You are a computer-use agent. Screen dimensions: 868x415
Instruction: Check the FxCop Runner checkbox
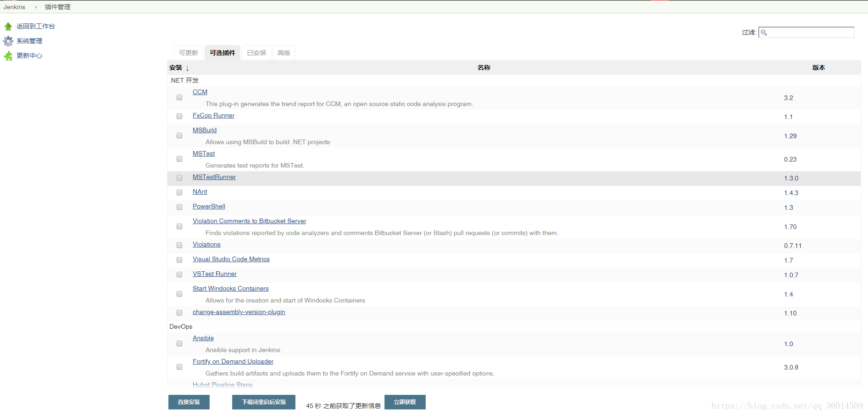179,116
